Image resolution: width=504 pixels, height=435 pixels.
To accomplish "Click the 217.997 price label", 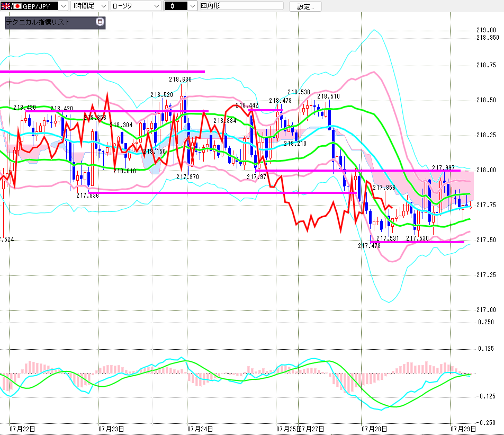I will 443,167.
